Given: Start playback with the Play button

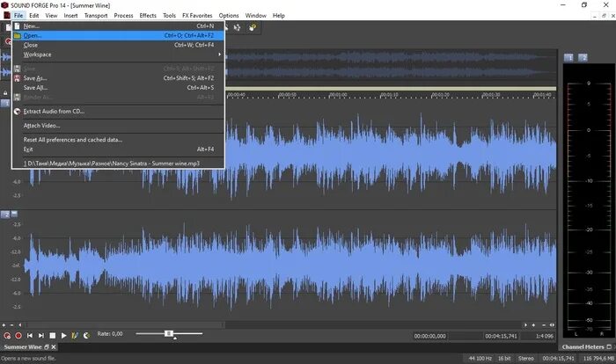Looking at the screenshot, I should (x=63, y=335).
